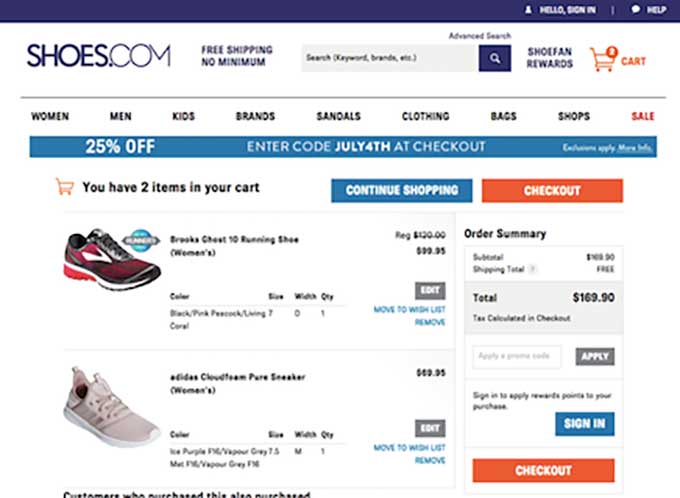This screenshot has height=498, width=680.
Task: Click the help chat bubble icon
Action: pyautogui.click(x=635, y=9)
